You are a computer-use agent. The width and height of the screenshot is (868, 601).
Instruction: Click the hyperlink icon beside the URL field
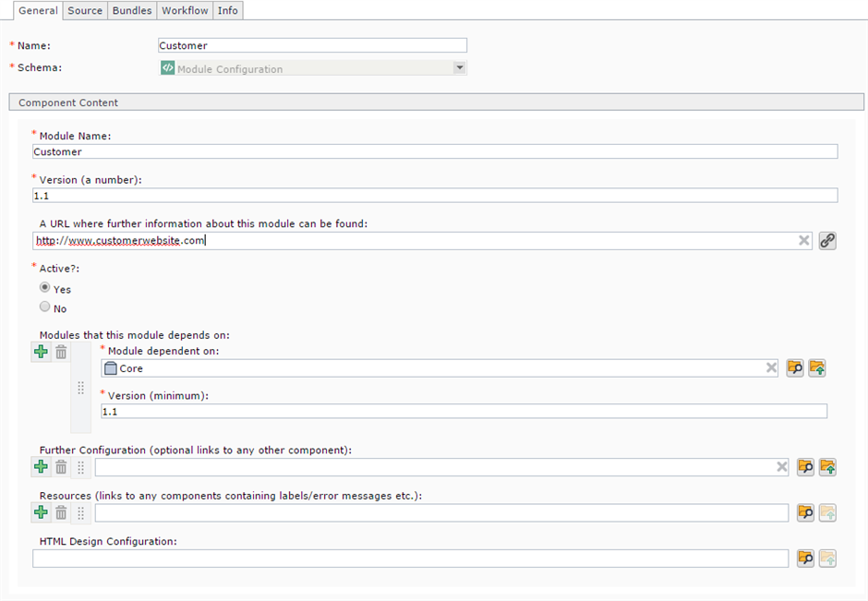tap(827, 241)
